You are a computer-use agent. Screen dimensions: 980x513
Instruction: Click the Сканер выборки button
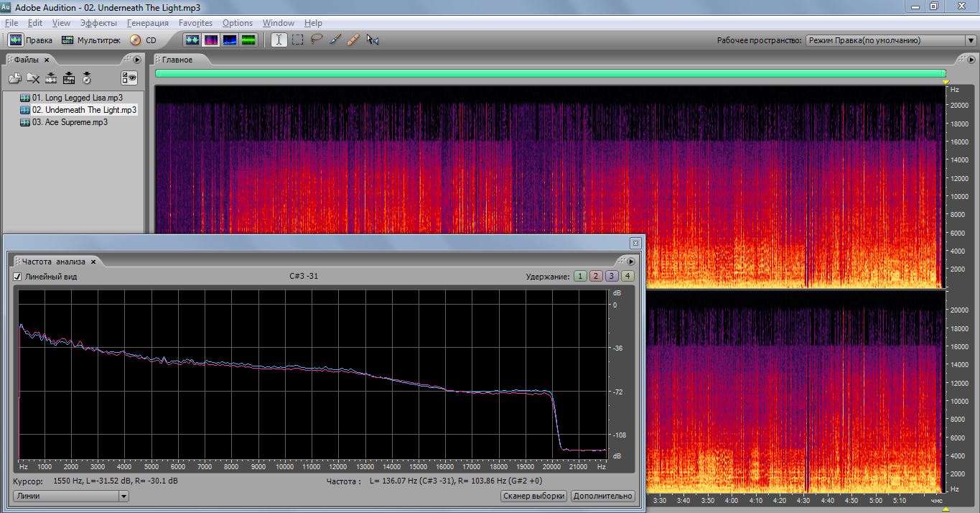tap(533, 496)
